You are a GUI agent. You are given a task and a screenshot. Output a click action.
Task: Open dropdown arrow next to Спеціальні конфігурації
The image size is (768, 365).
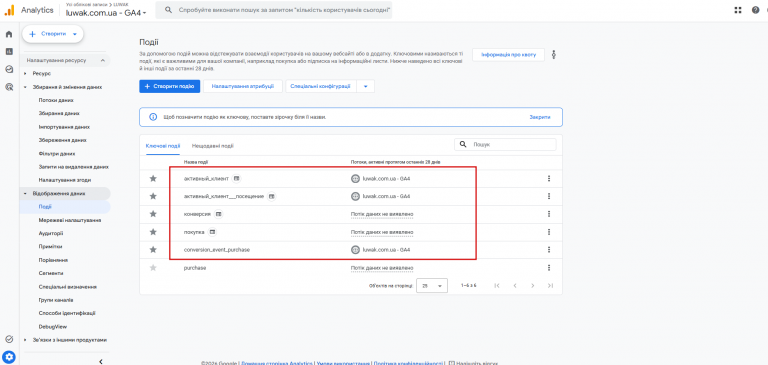pos(365,86)
